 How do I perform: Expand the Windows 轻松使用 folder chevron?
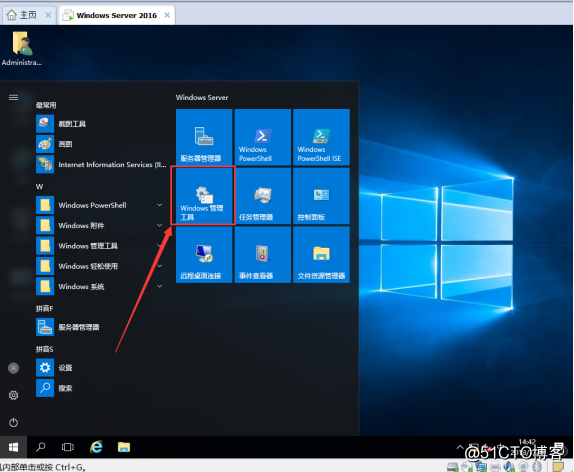(x=160, y=266)
